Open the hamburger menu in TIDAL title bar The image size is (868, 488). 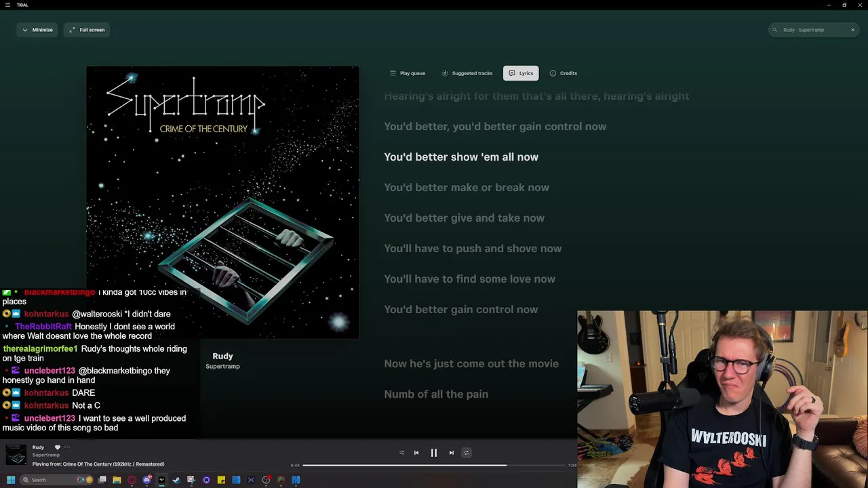7,5
